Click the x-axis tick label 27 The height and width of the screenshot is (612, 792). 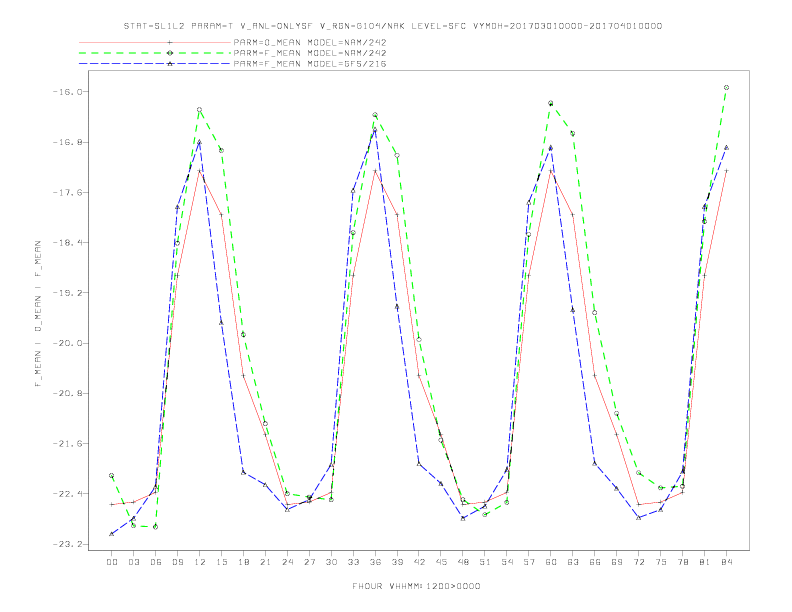309,562
